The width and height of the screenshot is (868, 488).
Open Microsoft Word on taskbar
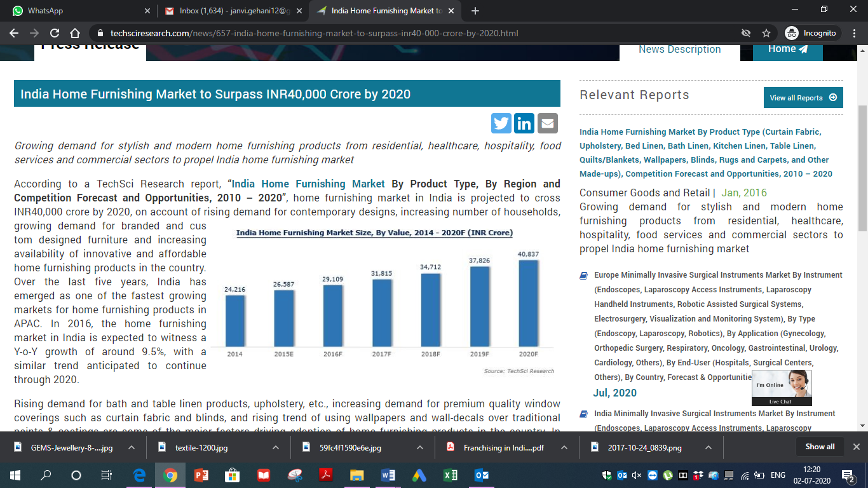[x=388, y=475]
